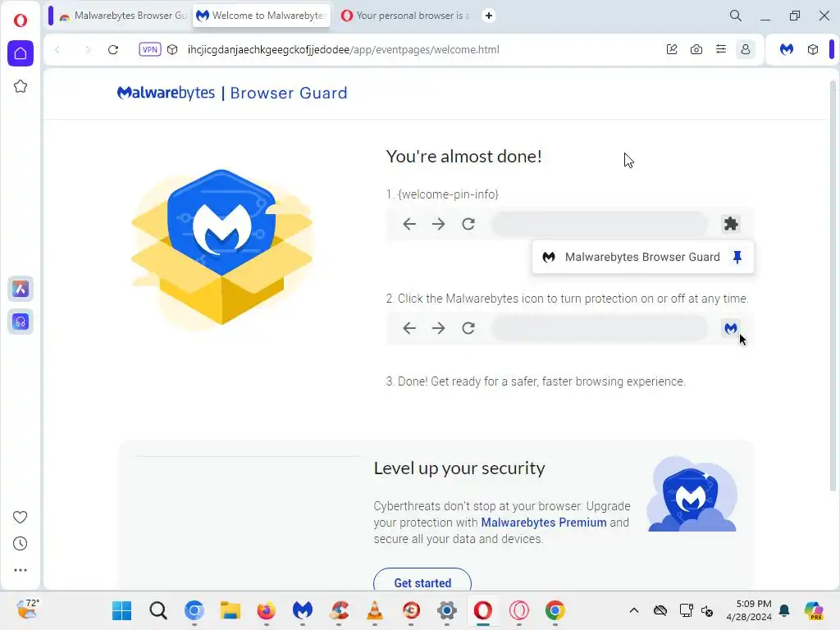Open the profile account icon
Image resolution: width=840 pixels, height=630 pixels.
click(745, 49)
